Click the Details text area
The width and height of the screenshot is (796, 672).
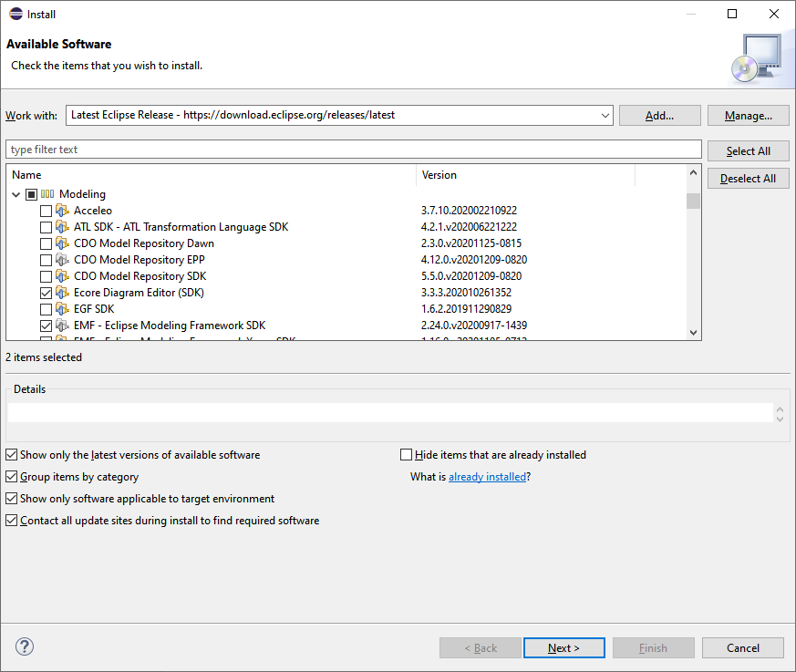pyautogui.click(x=390, y=413)
